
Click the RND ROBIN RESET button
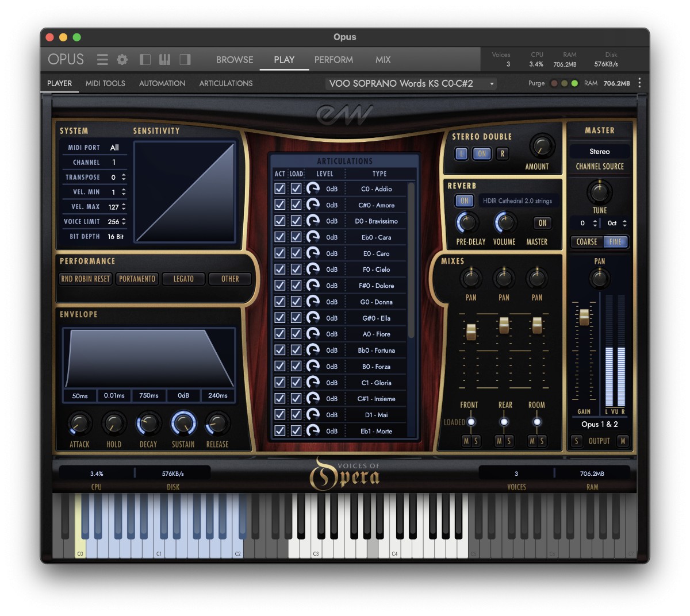tap(85, 279)
